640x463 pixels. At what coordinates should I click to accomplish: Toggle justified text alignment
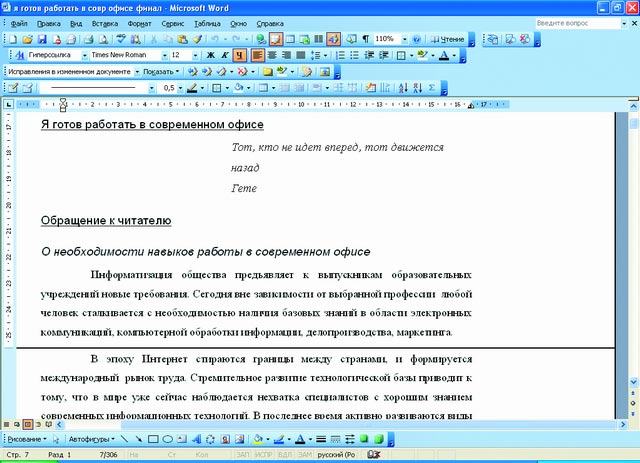click(301, 55)
